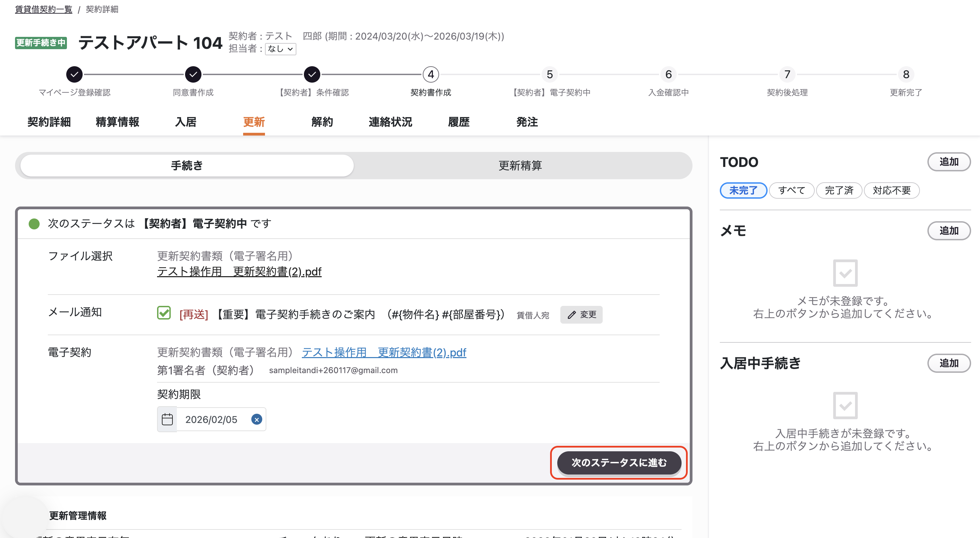Open the 契約詳細 tab
Image resolution: width=980 pixels, height=538 pixels.
(49, 122)
